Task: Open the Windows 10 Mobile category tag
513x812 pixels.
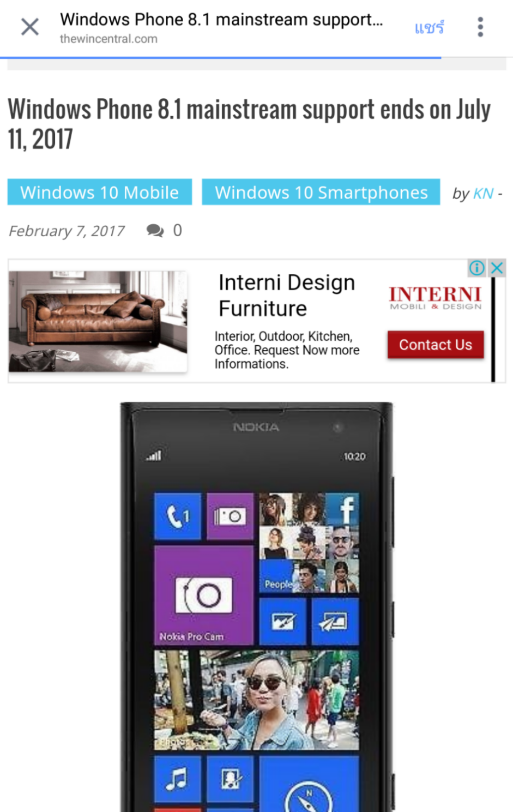Action: [100, 192]
